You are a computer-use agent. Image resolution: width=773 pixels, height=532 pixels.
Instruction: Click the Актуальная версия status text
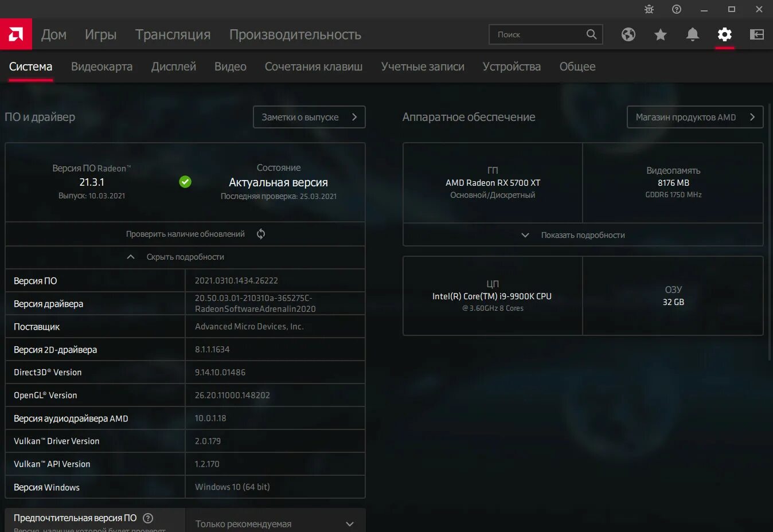[278, 182]
